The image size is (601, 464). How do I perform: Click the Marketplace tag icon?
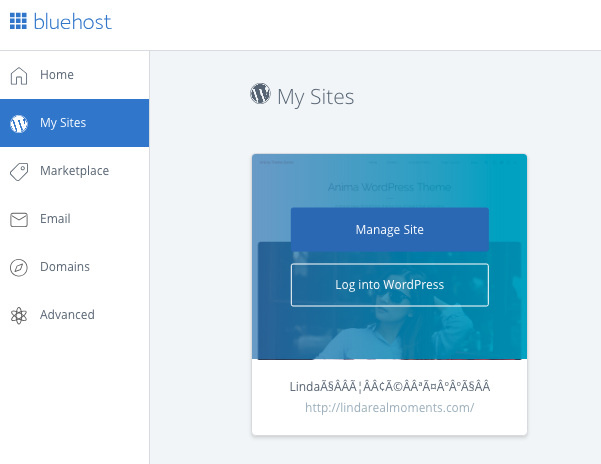pos(19,171)
